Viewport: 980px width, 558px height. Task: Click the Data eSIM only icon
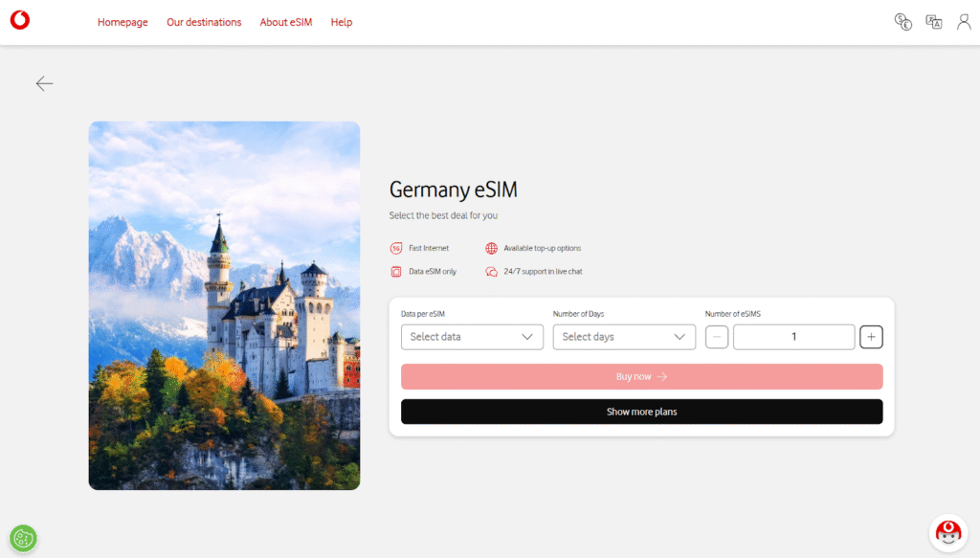pos(396,271)
